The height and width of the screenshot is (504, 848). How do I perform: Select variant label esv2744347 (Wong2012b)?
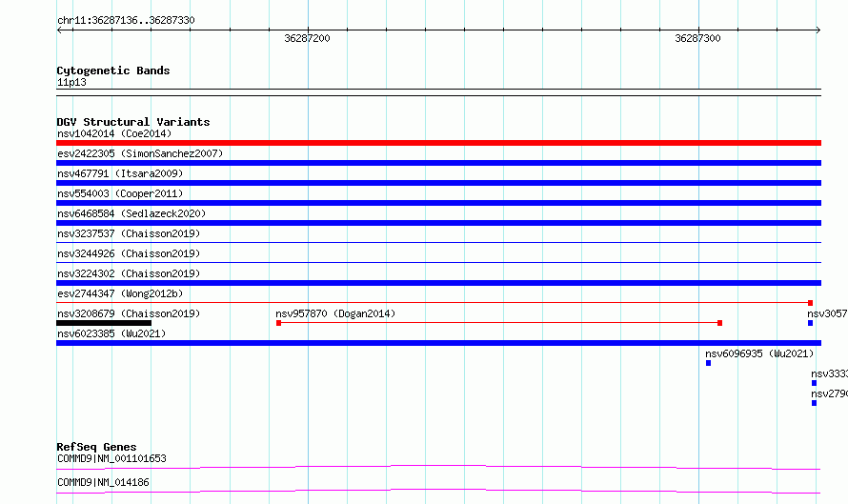point(120,293)
